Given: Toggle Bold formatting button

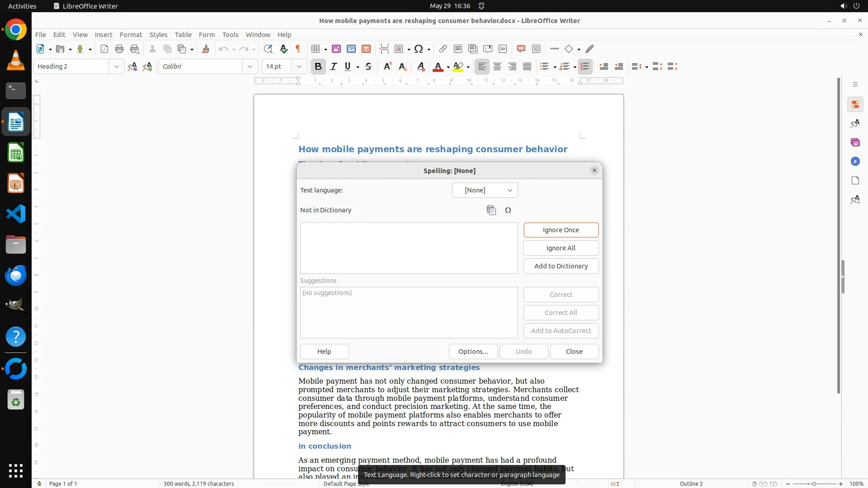Looking at the screenshot, I should coord(318,66).
